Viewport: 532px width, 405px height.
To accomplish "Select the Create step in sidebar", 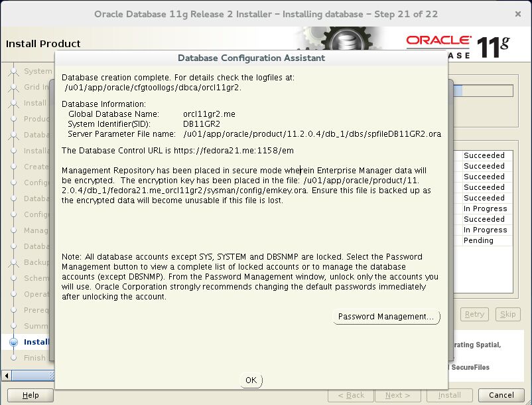I will pyautogui.click(x=36, y=167).
